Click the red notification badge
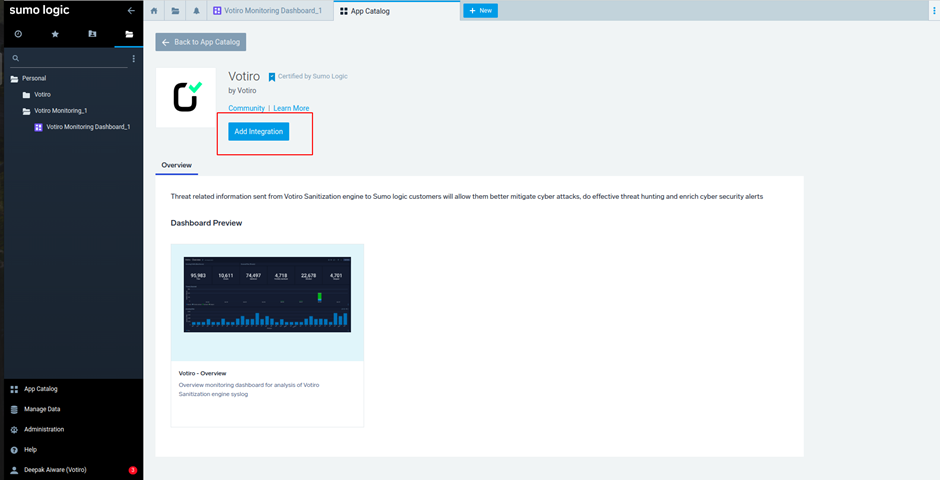This screenshot has height=480, width=940. 132,470
